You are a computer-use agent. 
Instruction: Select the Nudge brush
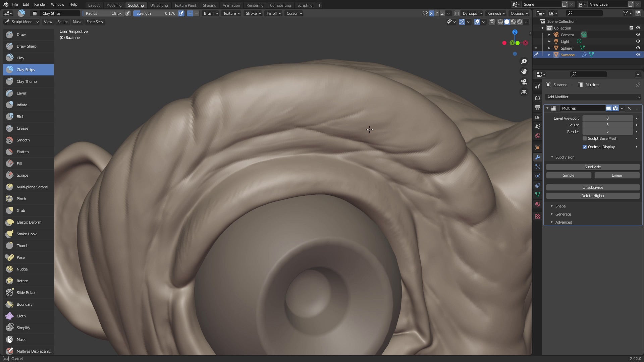point(28,269)
